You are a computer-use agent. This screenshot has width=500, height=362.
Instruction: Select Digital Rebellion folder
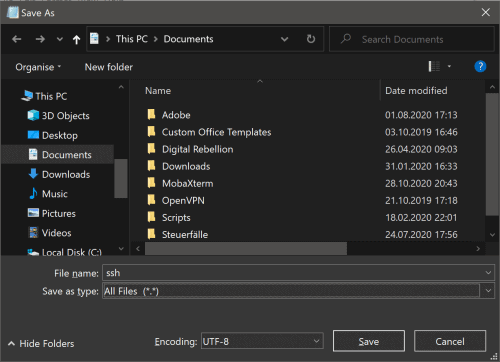click(197, 149)
